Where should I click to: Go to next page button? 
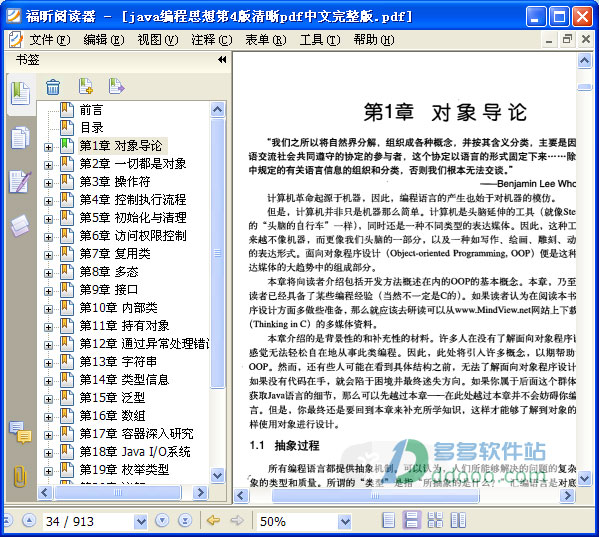click(162, 520)
